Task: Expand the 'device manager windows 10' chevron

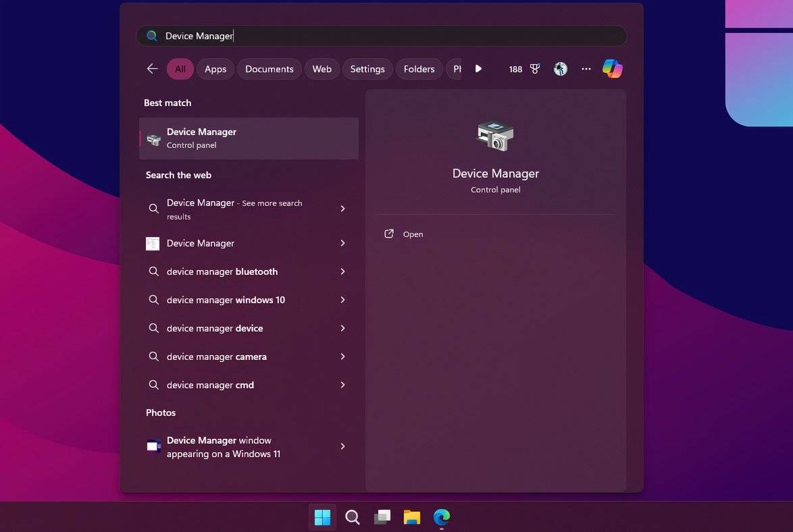Action: pyautogui.click(x=343, y=300)
